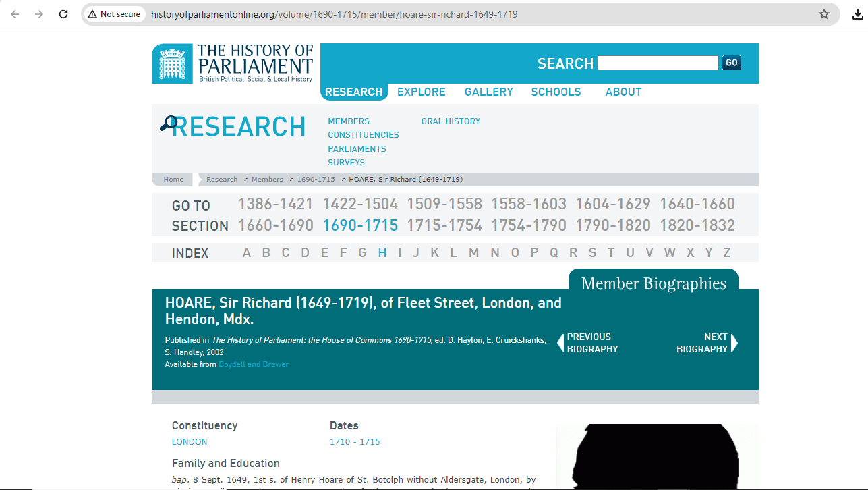Go to section 1422-1504
This screenshot has height=490, width=868.
(360, 204)
